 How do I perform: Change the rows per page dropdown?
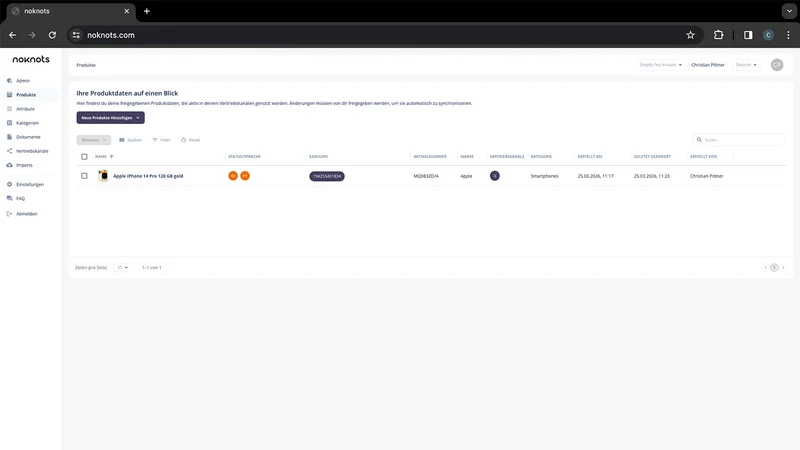(122, 267)
